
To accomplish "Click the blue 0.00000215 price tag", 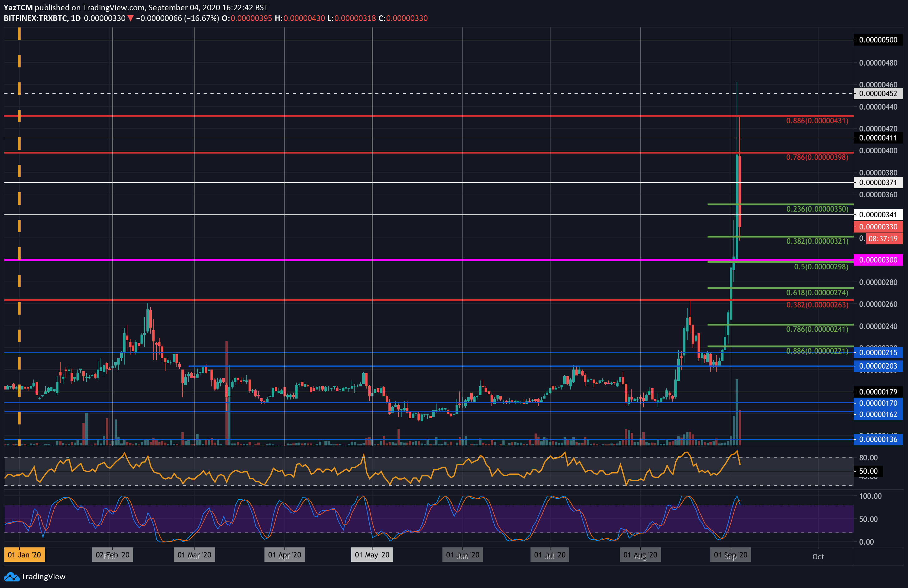I will [x=878, y=353].
